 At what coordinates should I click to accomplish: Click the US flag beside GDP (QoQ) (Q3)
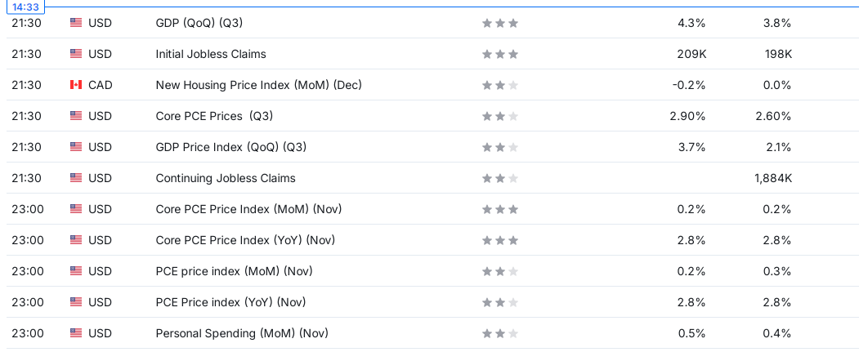(76, 23)
